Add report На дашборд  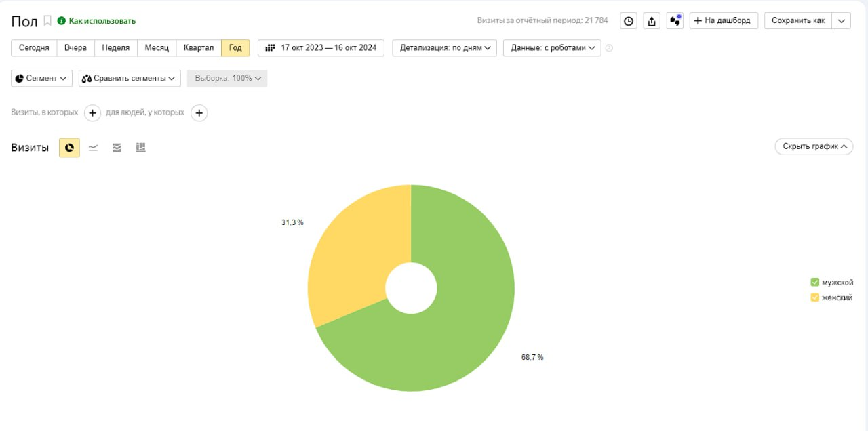[724, 21]
